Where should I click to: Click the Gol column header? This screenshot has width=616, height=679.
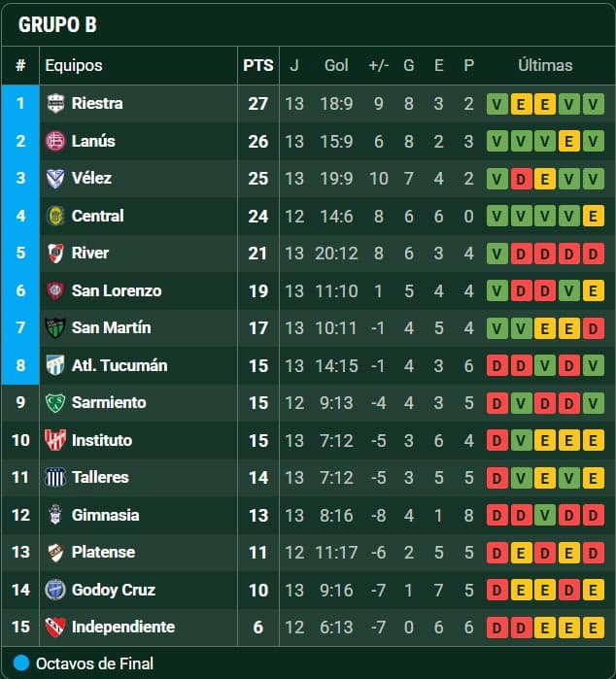[336, 66]
